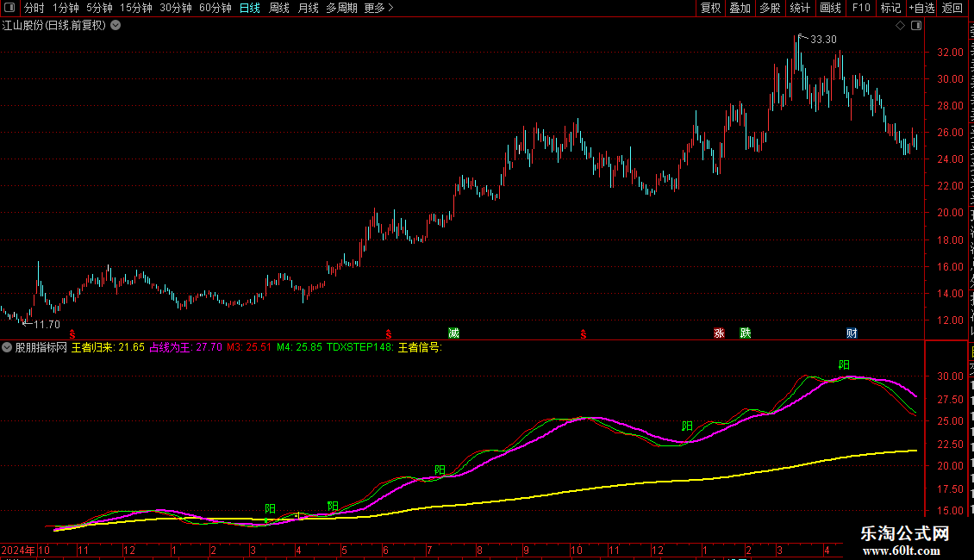
Task: Click the M3: 25.51 indicator value
Action: tap(249, 348)
